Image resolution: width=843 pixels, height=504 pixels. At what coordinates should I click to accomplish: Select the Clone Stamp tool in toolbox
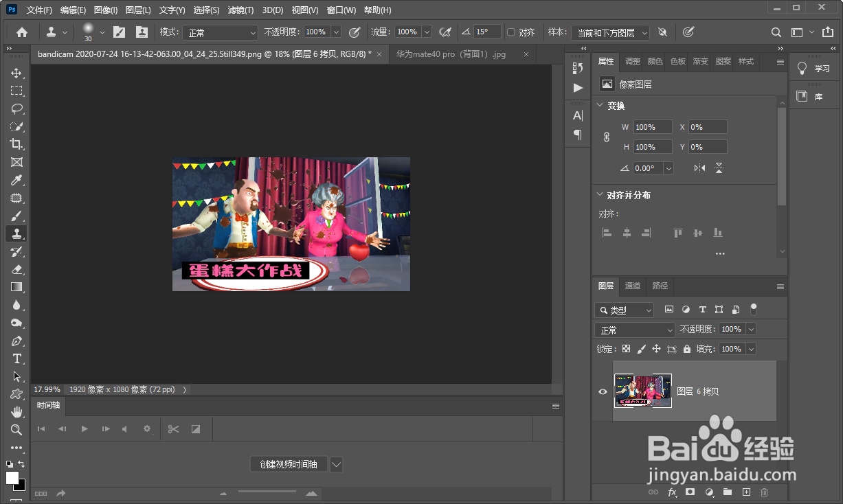tap(16, 233)
